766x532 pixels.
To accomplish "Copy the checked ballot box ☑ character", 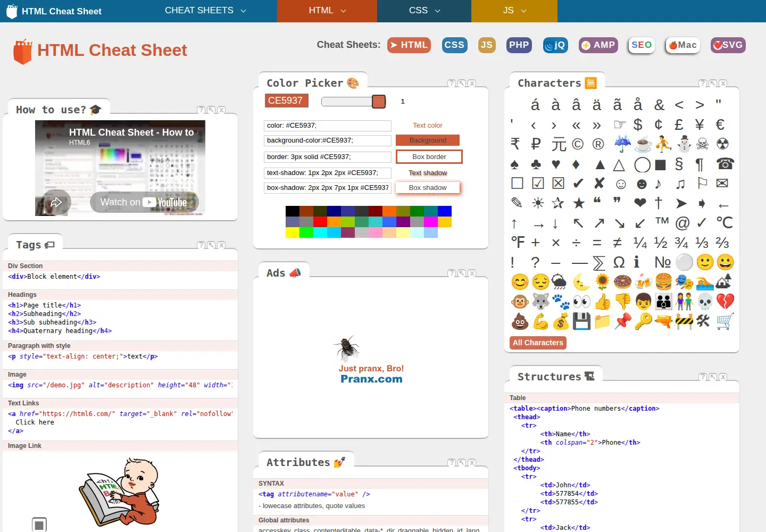I will tap(538, 184).
